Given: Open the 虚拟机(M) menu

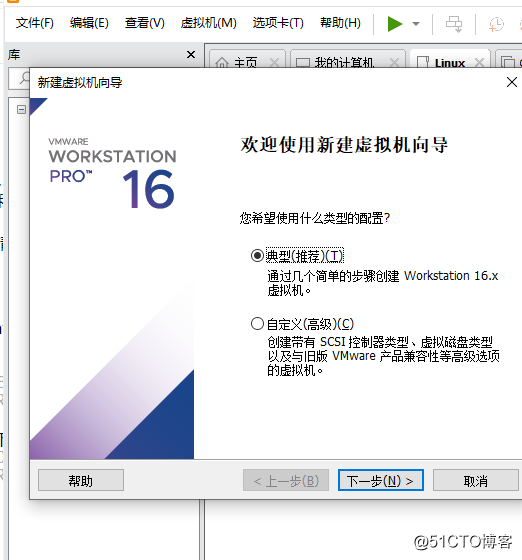Looking at the screenshot, I should [x=209, y=23].
